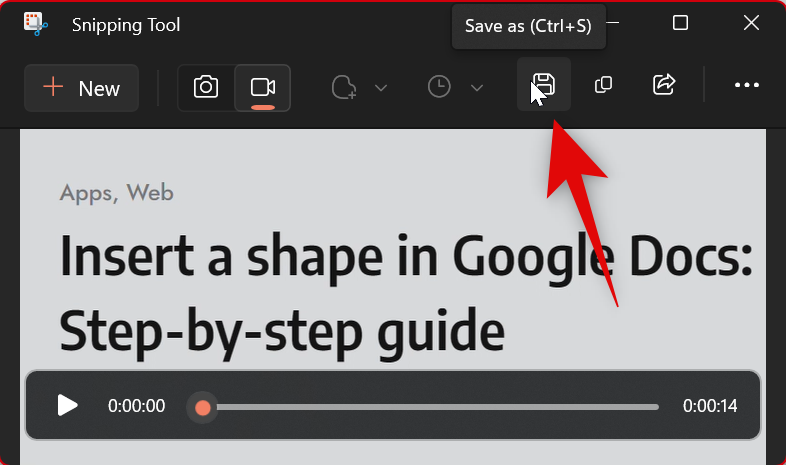Switch to Snip camera mode

click(206, 87)
